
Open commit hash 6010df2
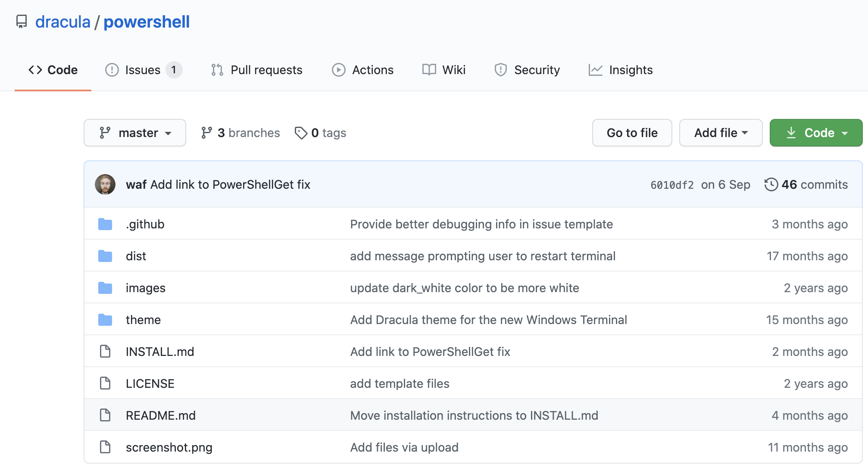[x=672, y=185]
